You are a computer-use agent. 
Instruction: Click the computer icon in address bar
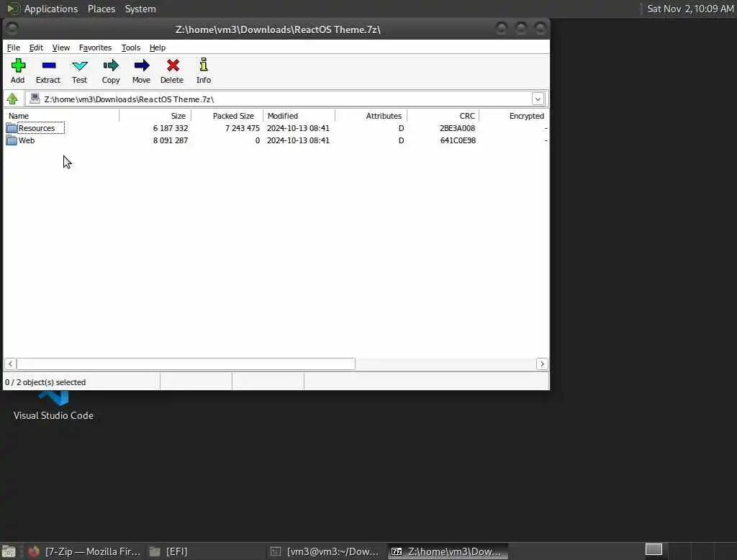tap(35, 99)
